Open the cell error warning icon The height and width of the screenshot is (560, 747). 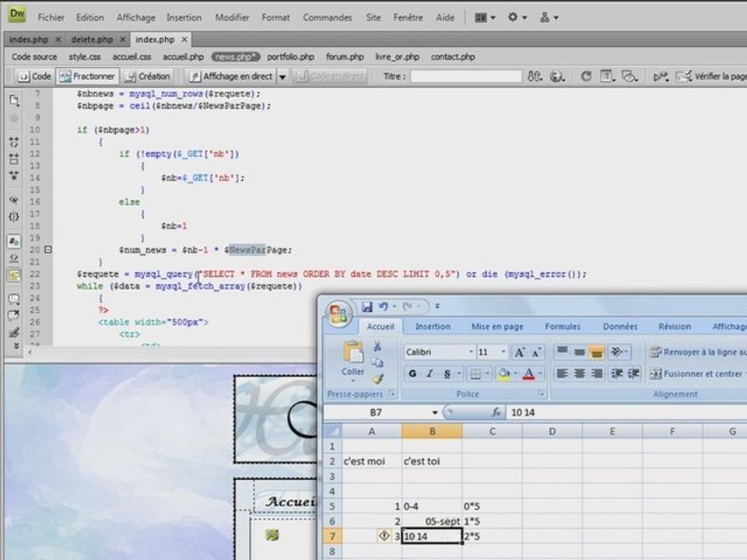[x=384, y=536]
